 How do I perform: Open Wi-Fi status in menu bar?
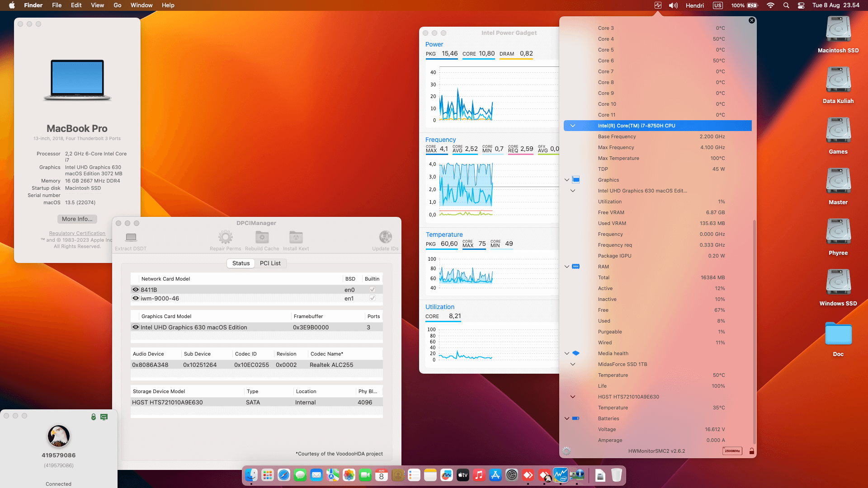tap(770, 5)
